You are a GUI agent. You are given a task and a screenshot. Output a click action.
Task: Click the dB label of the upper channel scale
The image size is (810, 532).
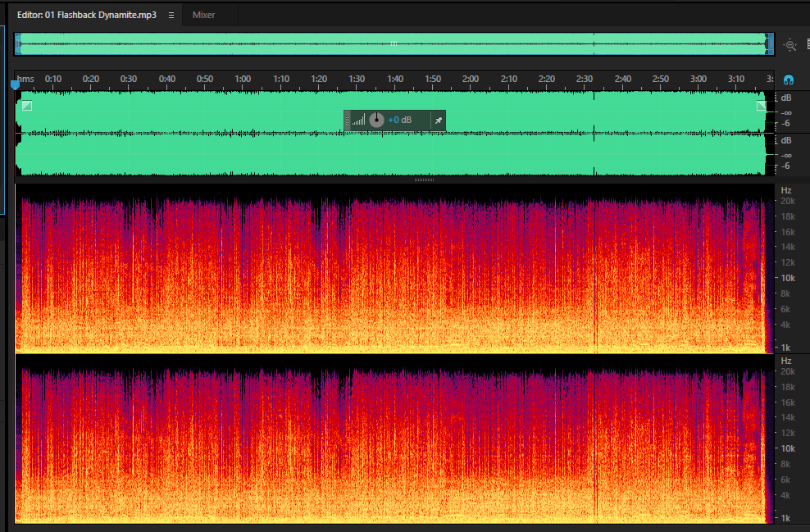coord(785,98)
